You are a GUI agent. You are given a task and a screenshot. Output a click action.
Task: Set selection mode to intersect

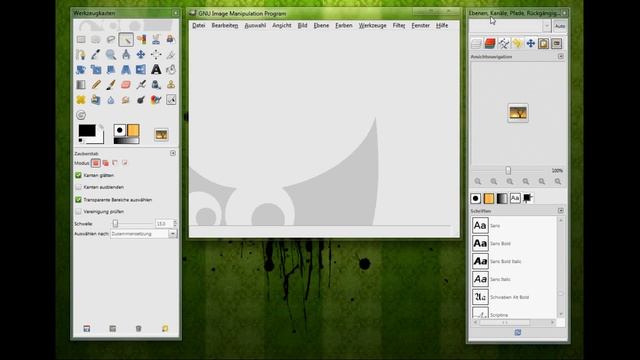pyautogui.click(x=124, y=163)
